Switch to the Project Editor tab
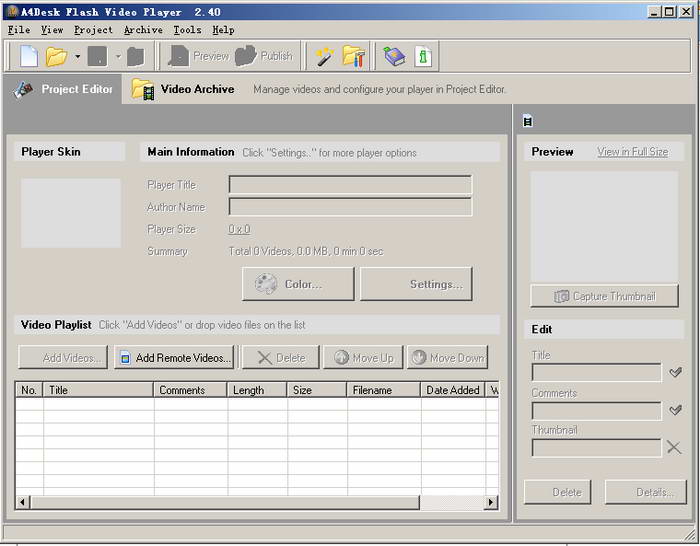Image resolution: width=700 pixels, height=546 pixels. click(63, 89)
